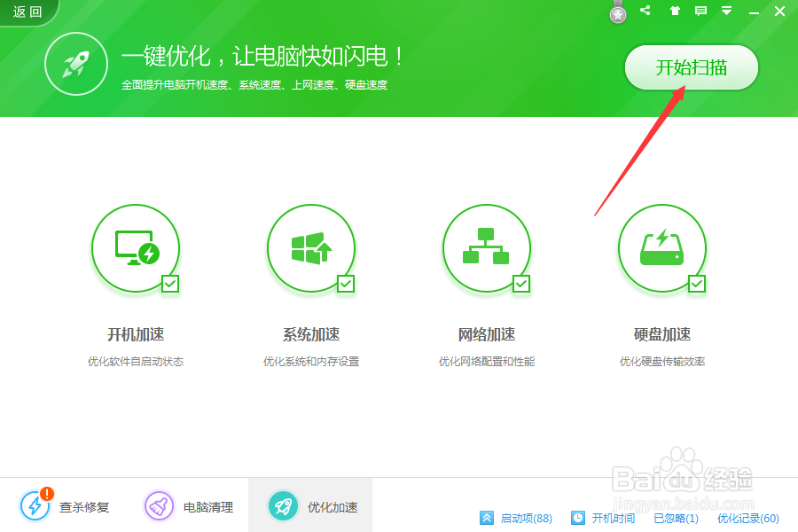Viewport: 798px width, 532px height.
Task: Click the orange alert badge on 查杀修复
Action: (47, 493)
